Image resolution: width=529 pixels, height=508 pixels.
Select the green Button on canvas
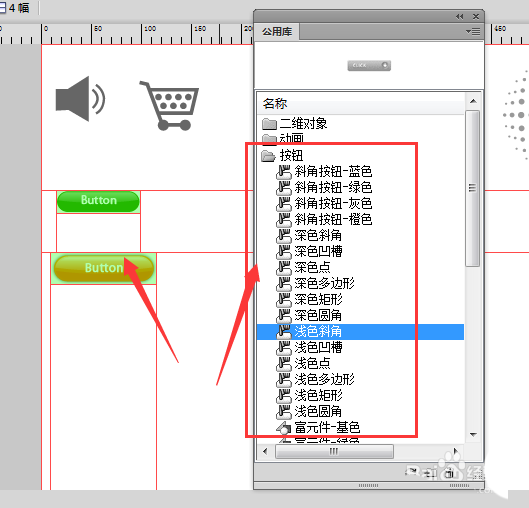[98, 201]
